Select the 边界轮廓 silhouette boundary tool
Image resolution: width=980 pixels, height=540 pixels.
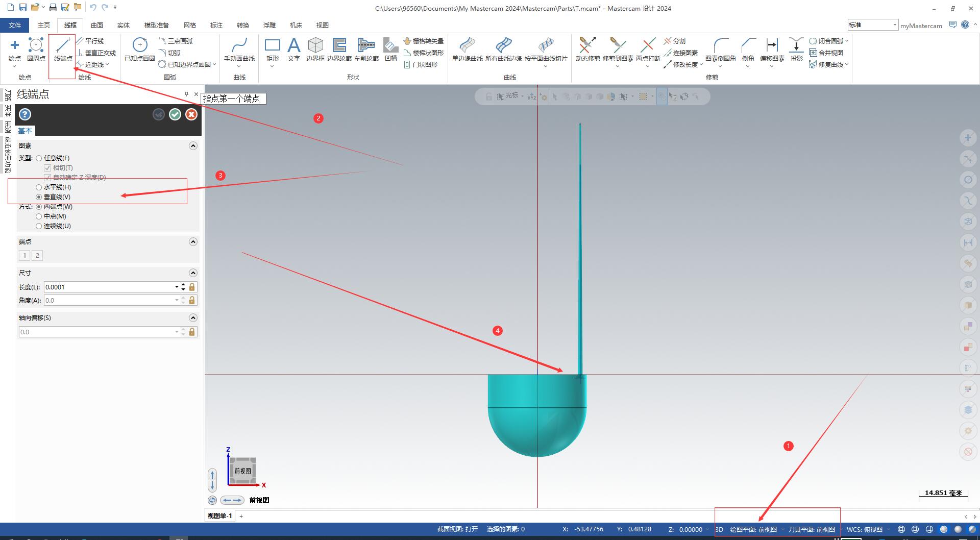(339, 50)
